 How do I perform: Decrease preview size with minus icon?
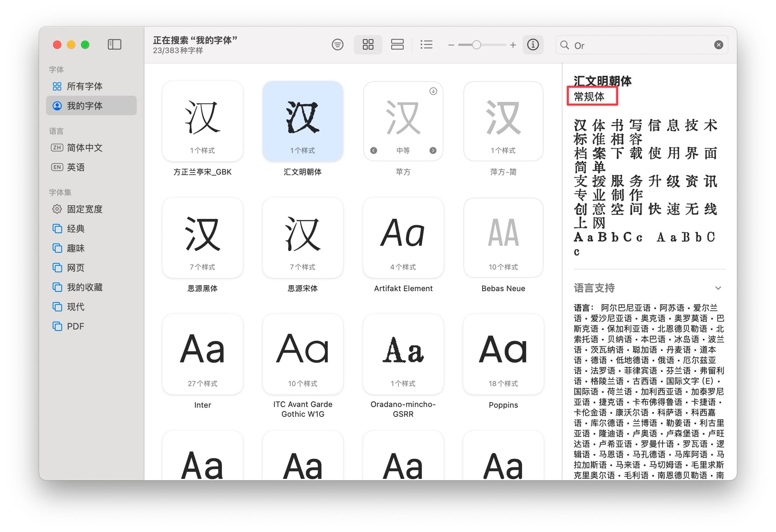pos(451,45)
